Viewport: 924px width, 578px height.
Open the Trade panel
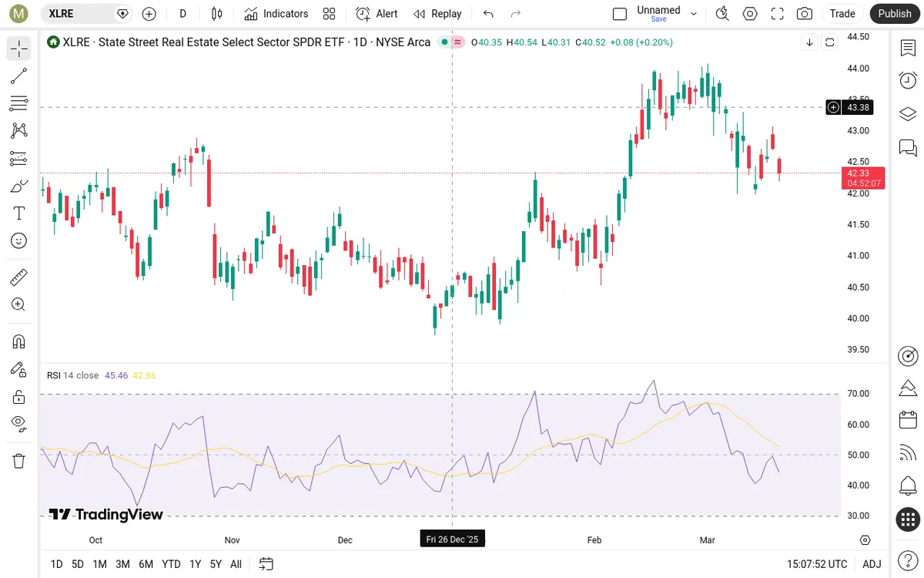842,14
